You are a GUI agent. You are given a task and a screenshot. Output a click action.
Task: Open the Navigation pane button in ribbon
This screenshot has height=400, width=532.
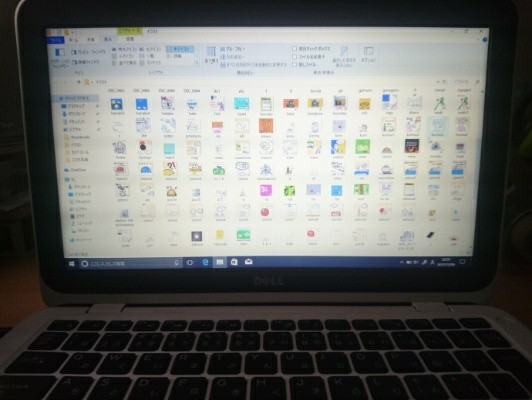point(60,57)
